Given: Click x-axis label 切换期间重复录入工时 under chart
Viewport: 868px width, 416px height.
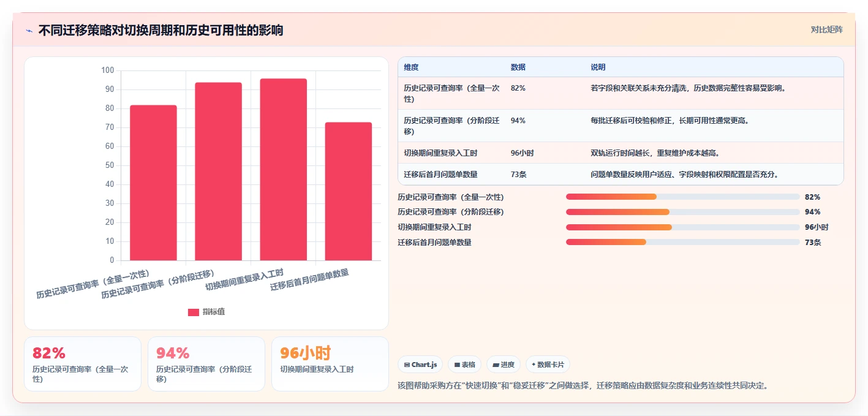Looking at the screenshot, I should point(244,279).
